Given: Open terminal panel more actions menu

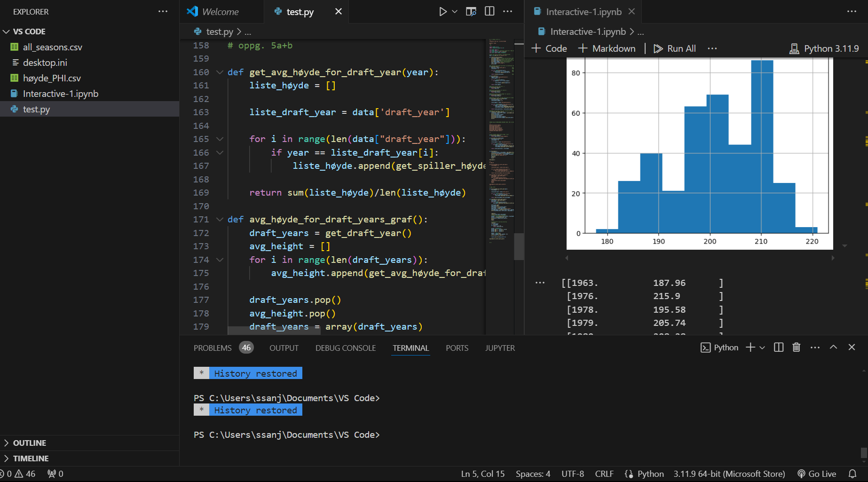Looking at the screenshot, I should [815, 348].
